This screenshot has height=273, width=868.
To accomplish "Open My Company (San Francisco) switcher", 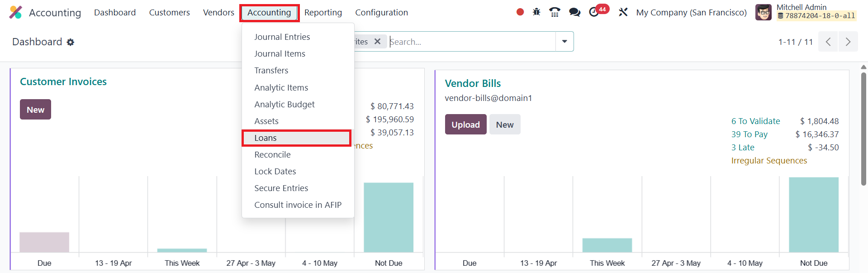I will tap(691, 13).
